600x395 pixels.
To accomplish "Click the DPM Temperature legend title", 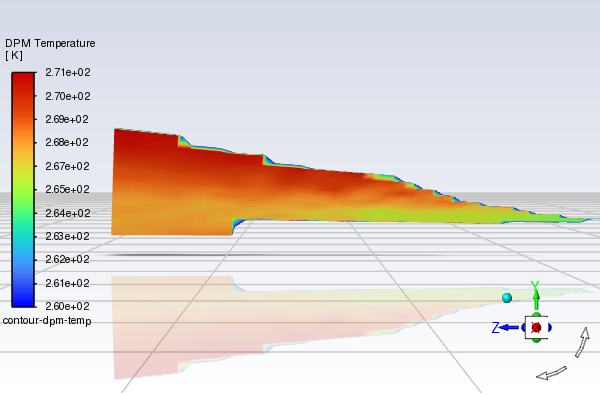I will click(x=50, y=43).
